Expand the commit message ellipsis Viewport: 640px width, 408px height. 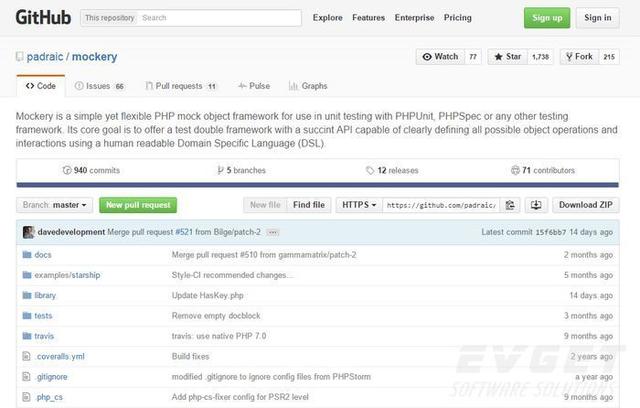273,233
